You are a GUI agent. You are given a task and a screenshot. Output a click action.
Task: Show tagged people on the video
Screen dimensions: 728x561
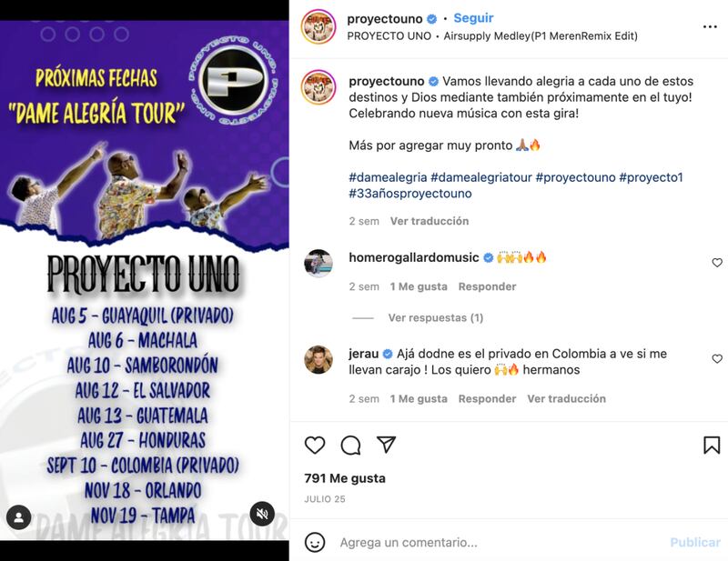tap(18, 517)
